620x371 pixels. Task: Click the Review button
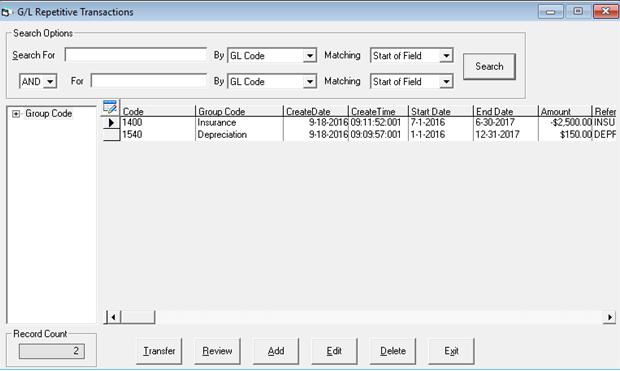point(217,351)
